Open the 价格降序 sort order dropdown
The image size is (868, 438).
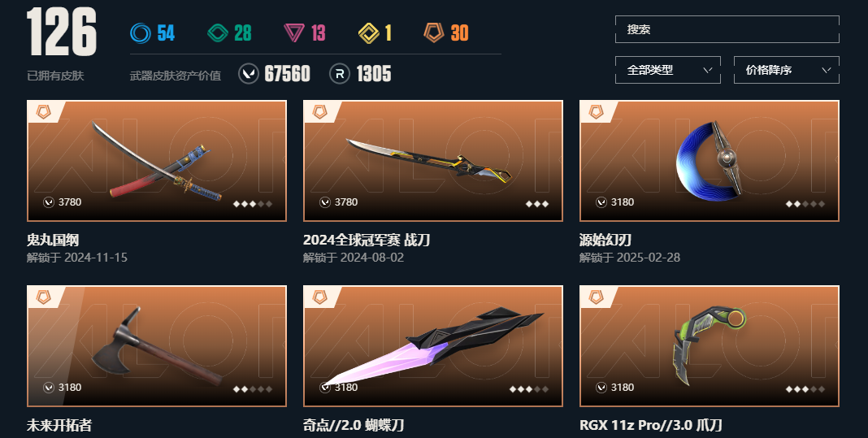click(x=787, y=70)
